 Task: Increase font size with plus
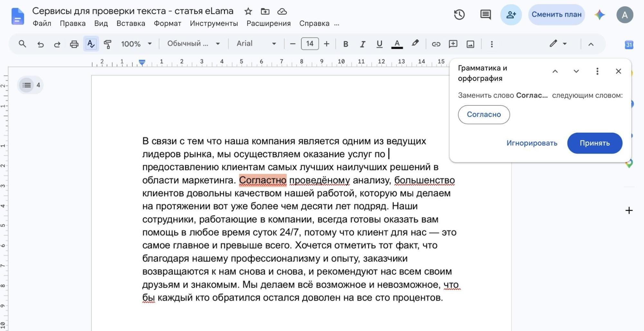[x=327, y=44]
